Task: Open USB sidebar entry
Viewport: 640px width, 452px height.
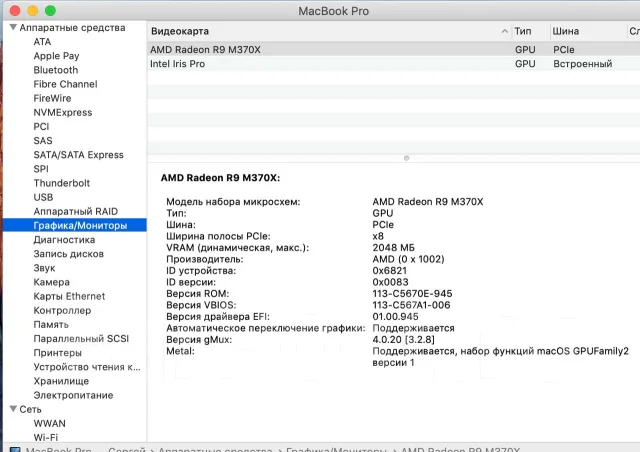Action: pyautogui.click(x=43, y=197)
